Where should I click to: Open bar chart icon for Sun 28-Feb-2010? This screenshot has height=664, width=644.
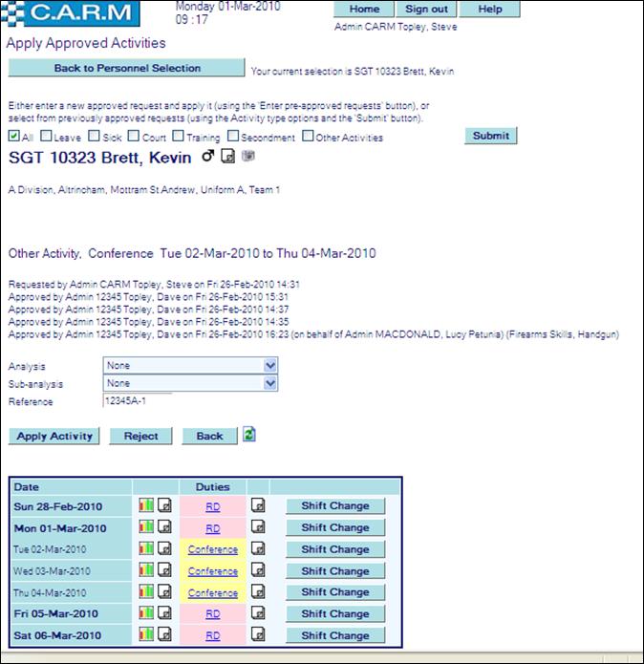click(146, 505)
